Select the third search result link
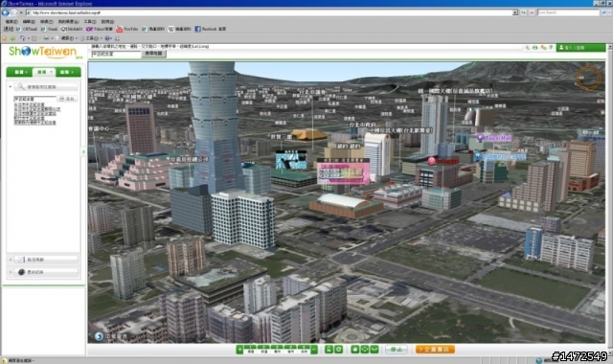The width and height of the screenshot is (613, 364). (34, 113)
